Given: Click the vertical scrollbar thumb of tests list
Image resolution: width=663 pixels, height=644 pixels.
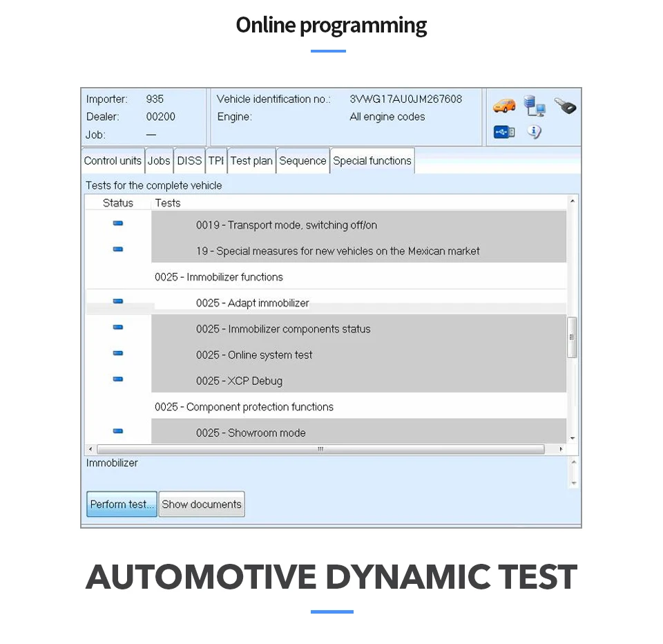Looking at the screenshot, I should 572,337.
